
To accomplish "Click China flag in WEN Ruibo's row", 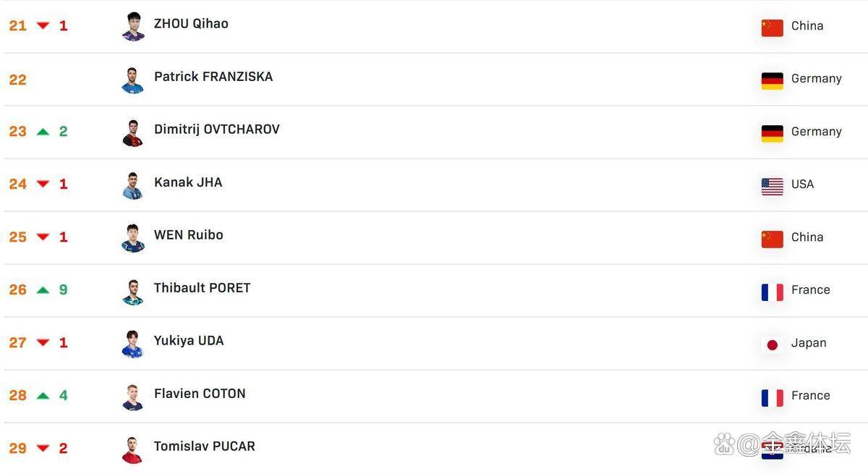I will [772, 238].
